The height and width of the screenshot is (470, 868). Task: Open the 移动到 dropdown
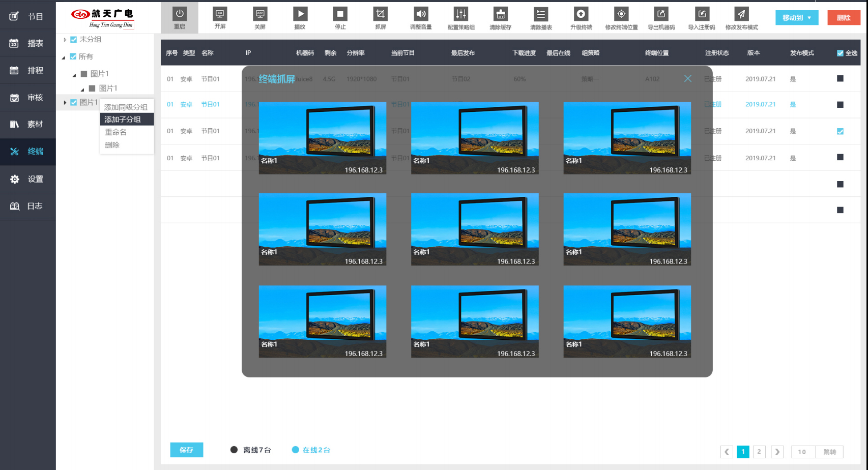797,18
